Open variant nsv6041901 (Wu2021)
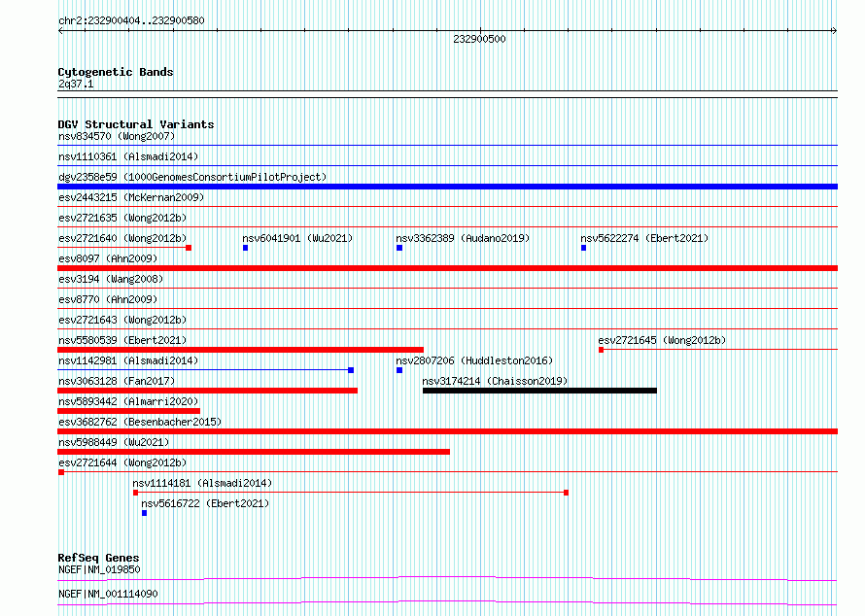Image resolution: width=865 pixels, height=616 pixels. click(297, 238)
